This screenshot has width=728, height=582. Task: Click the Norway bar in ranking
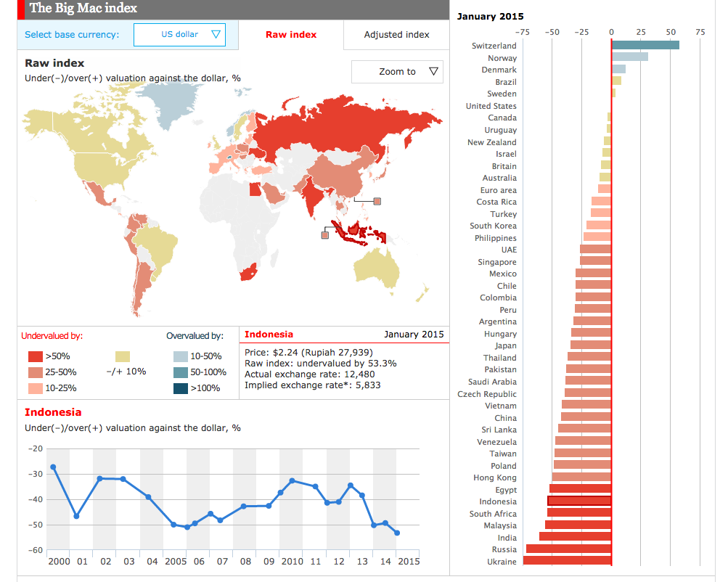[629, 58]
